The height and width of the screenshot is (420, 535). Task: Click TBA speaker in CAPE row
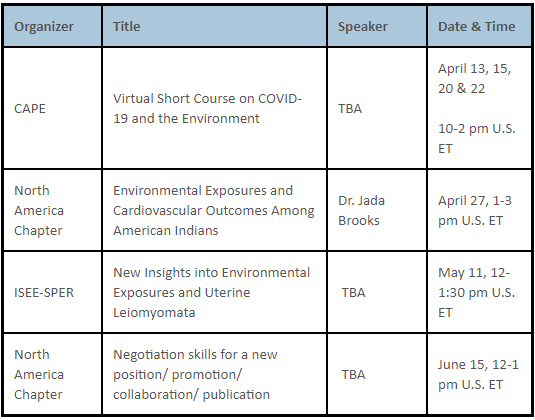[350, 108]
